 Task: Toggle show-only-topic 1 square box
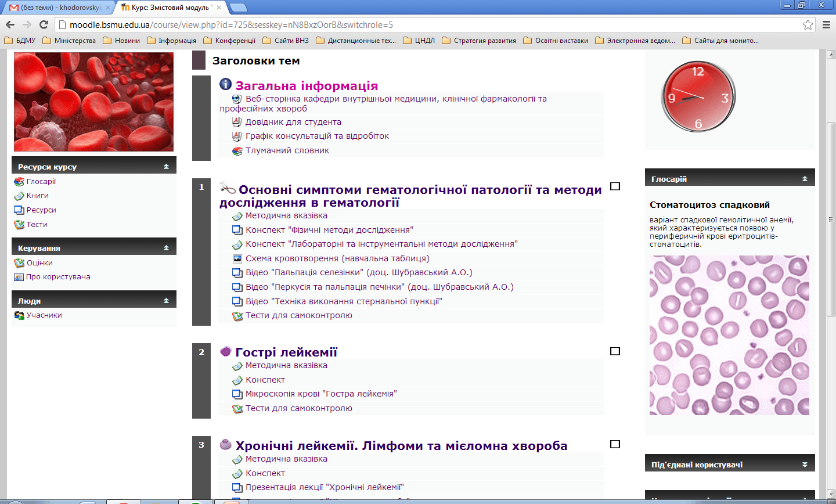[615, 186]
